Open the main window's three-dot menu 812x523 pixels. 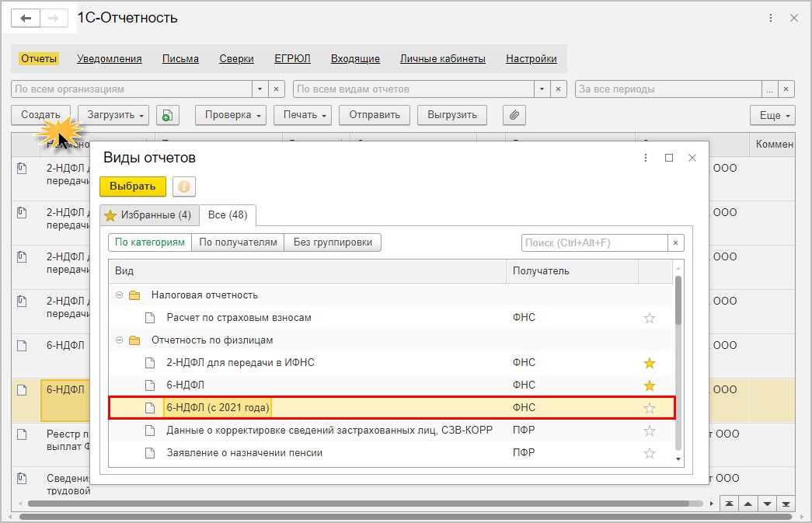(771, 18)
